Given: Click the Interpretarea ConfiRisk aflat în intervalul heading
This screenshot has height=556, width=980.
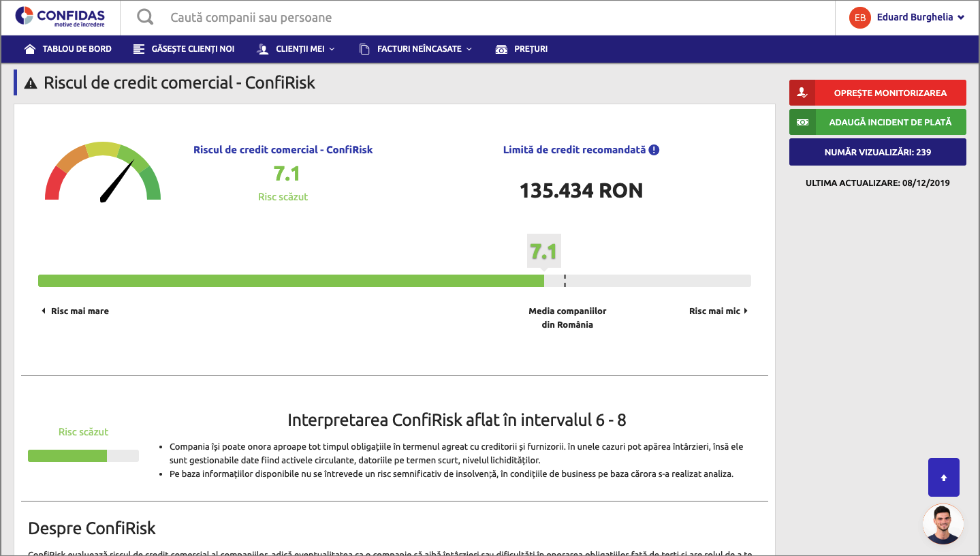Looking at the screenshot, I should [457, 420].
